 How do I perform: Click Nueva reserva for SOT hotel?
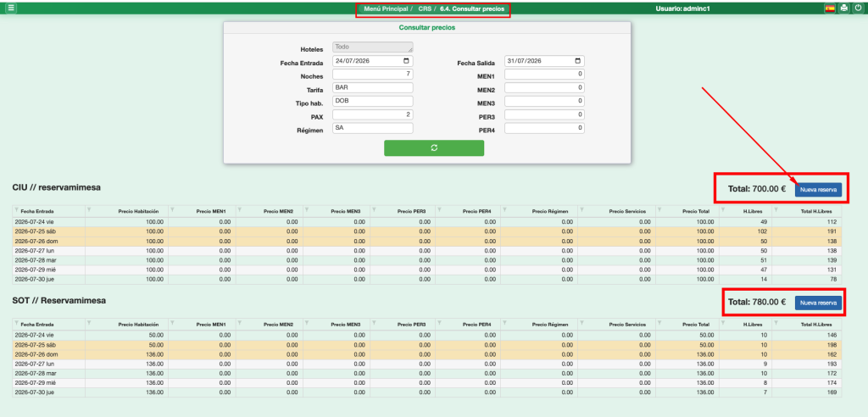[x=818, y=303]
